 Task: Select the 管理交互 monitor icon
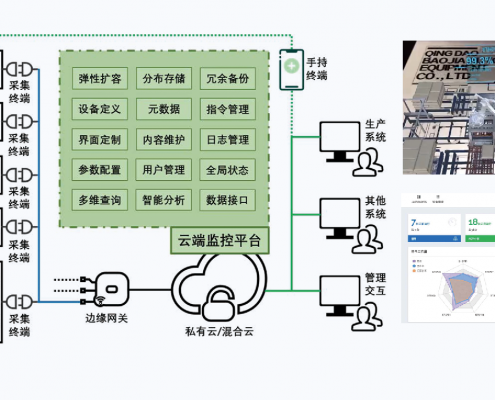pos(340,296)
